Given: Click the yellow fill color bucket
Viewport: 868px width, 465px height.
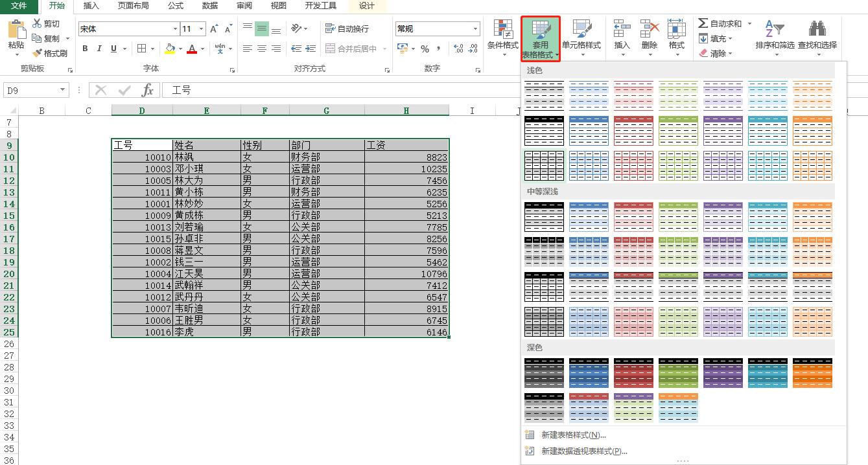Looking at the screenshot, I should pyautogui.click(x=169, y=49).
